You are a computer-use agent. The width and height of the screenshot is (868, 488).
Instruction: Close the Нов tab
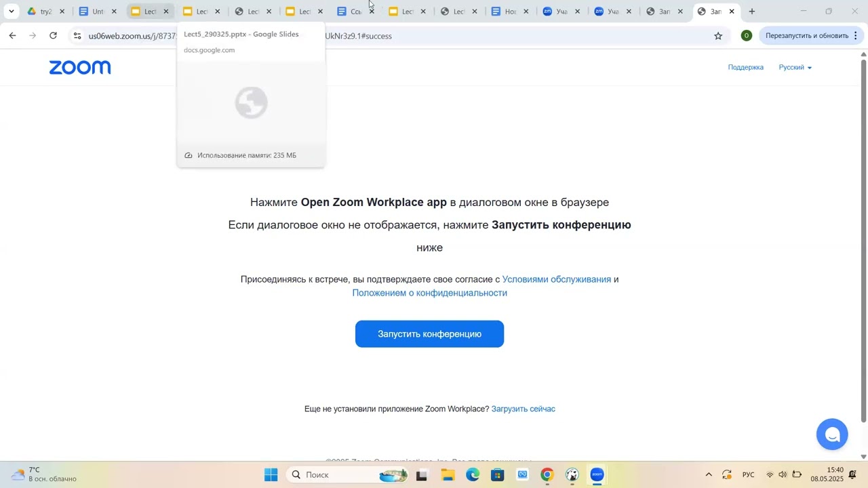(x=526, y=12)
